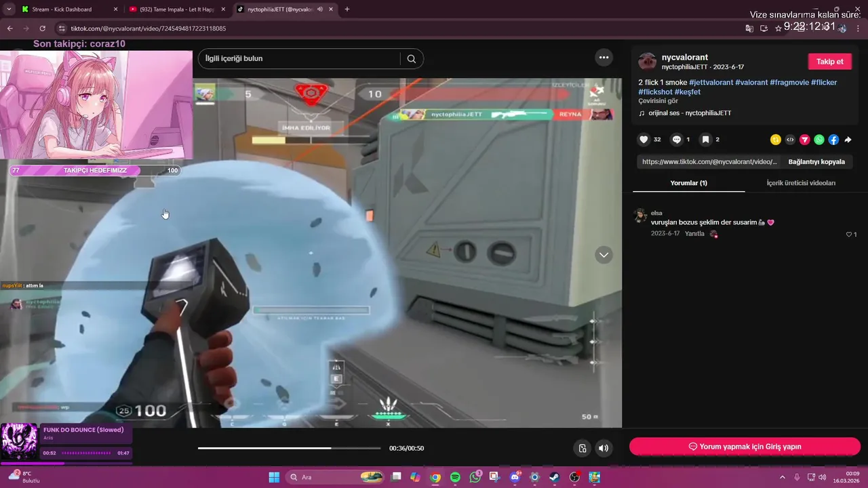Copy link with Bağlantıyı kopyala

pos(816,162)
